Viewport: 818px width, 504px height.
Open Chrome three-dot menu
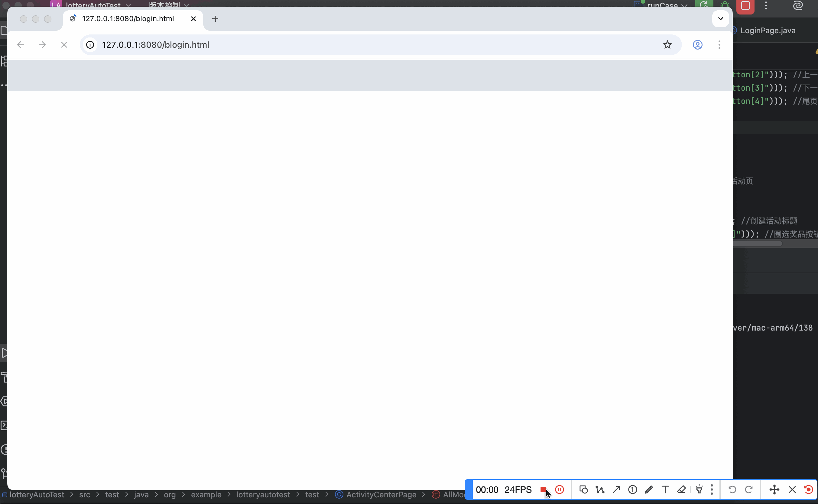pos(719,45)
